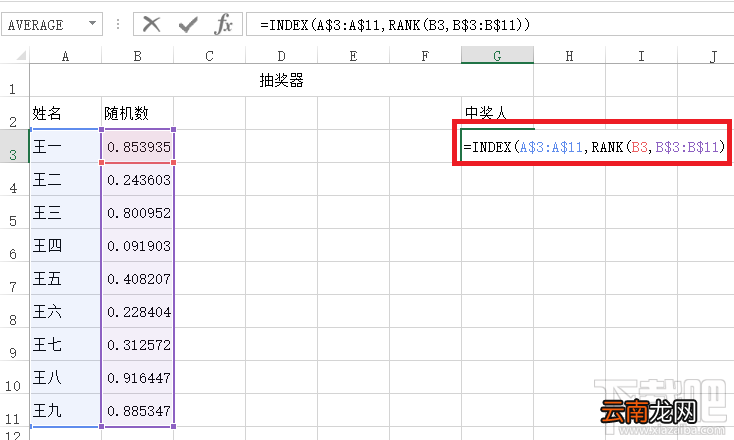Screen dimensions: 734x440
Task: Click cell containing 王七
Action: pos(65,344)
